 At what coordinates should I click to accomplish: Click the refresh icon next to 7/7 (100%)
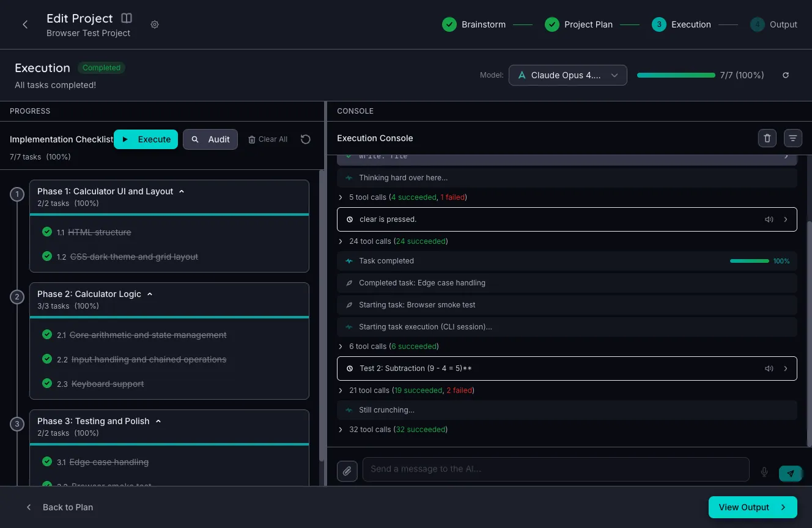(786, 75)
